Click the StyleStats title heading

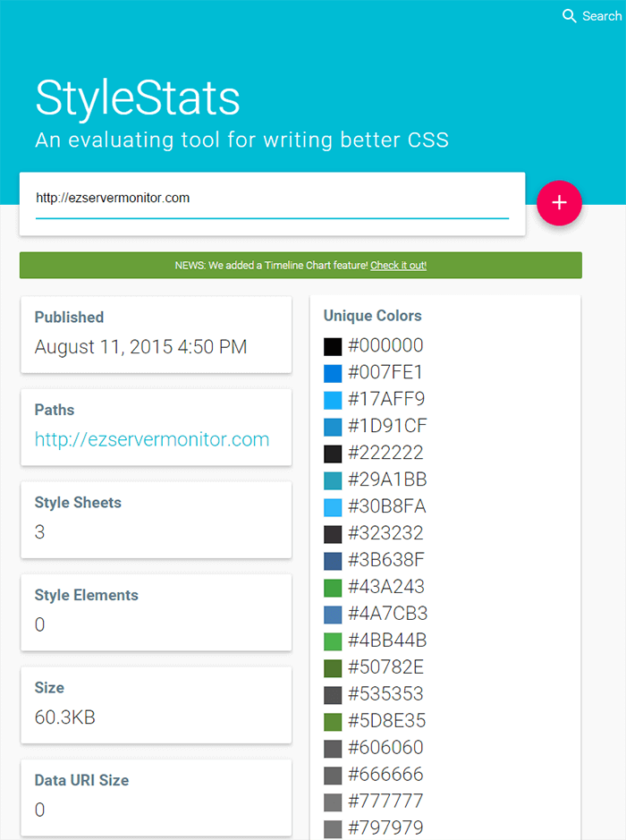coord(138,98)
